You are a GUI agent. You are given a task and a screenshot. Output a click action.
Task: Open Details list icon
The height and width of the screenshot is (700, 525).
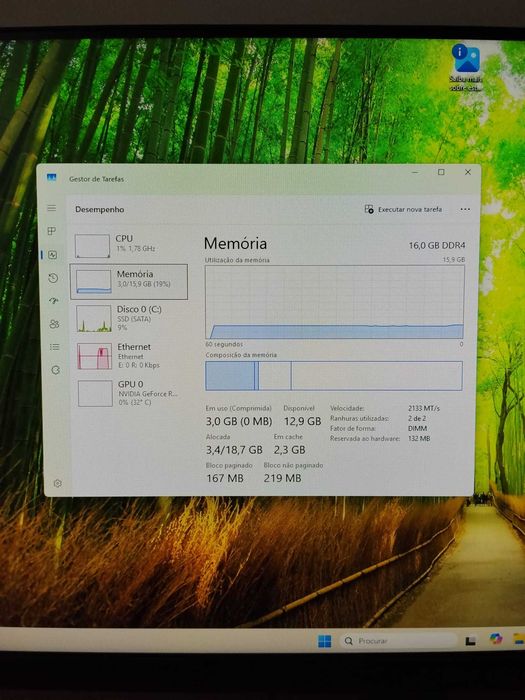(54, 347)
